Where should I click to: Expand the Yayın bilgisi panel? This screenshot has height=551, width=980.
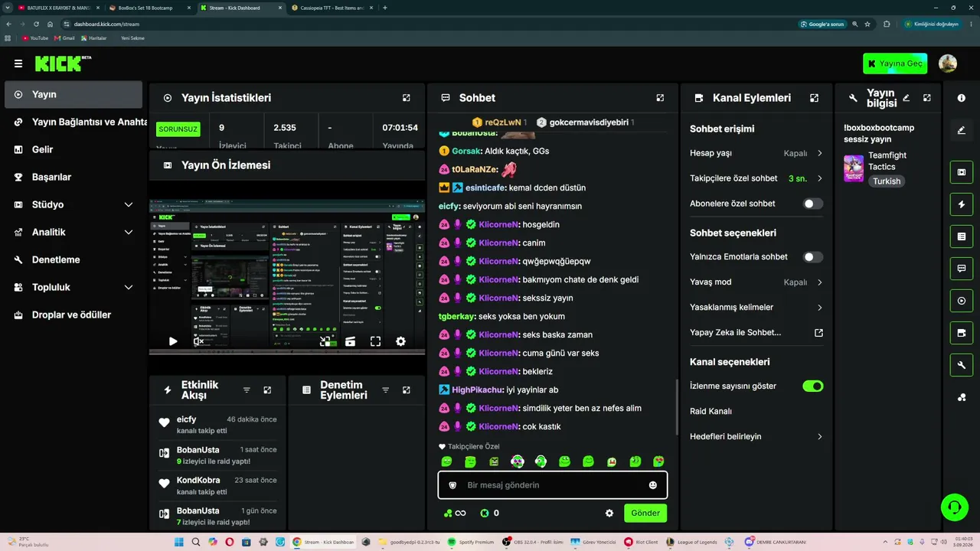[x=927, y=98]
